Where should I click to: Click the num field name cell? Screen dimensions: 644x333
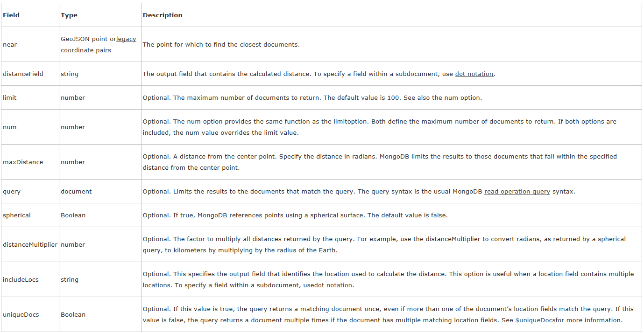click(30, 127)
